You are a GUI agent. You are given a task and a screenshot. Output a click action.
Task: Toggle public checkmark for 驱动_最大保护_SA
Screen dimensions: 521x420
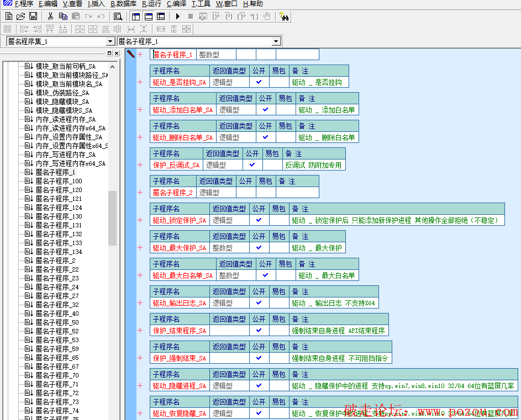(259, 247)
